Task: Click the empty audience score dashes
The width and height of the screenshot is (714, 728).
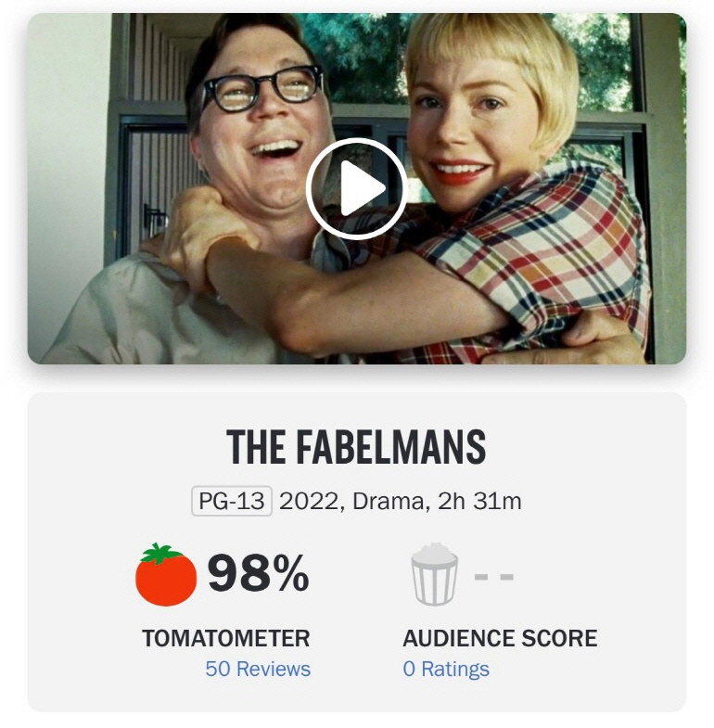Action: pyautogui.click(x=494, y=577)
